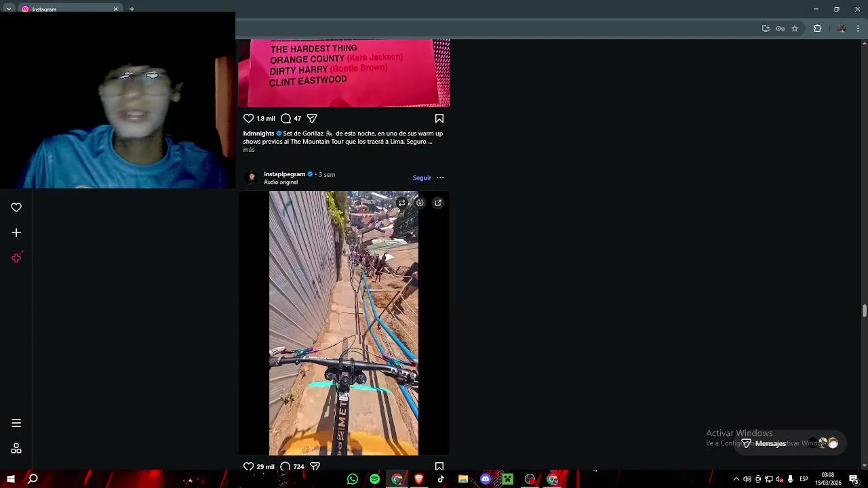The height and width of the screenshot is (488, 868).
Task: Like the instapipegram bike video
Action: tap(248, 466)
